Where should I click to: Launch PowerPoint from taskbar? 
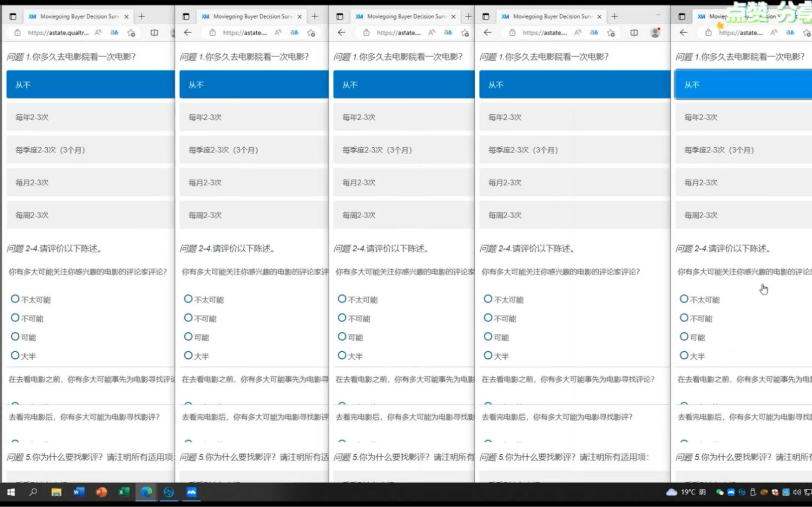coord(101,492)
